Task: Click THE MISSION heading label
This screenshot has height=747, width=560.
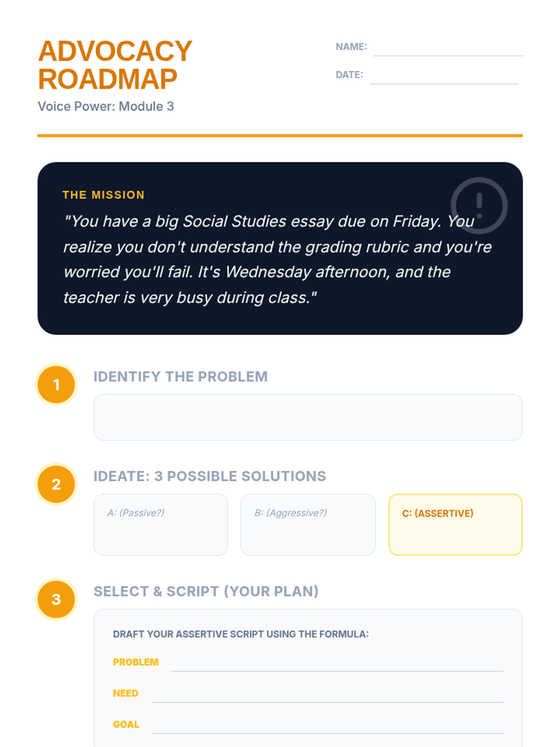Action: coord(104,195)
